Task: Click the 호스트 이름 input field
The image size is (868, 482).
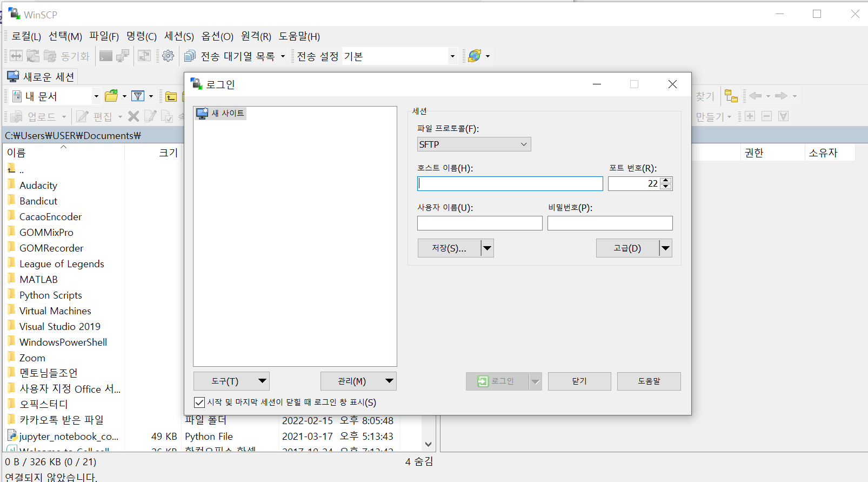Action: [x=510, y=184]
